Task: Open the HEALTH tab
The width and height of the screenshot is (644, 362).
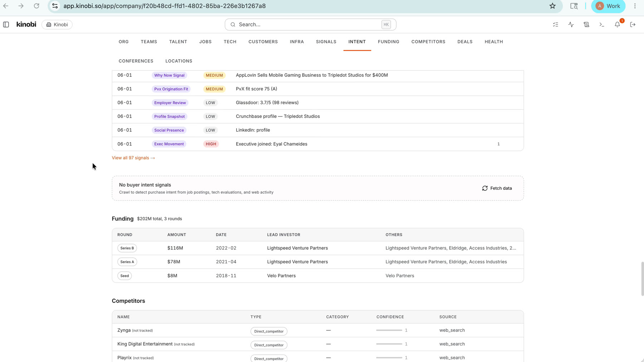Action: pos(494,42)
